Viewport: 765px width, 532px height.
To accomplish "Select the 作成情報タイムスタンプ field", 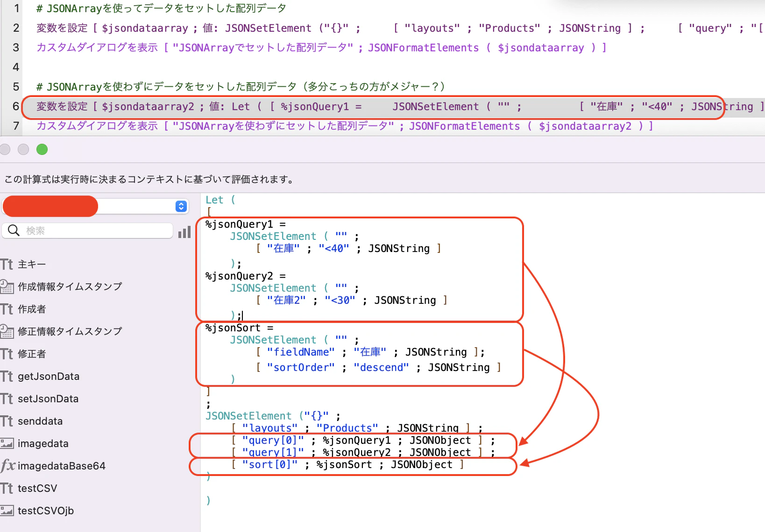I will 70,287.
